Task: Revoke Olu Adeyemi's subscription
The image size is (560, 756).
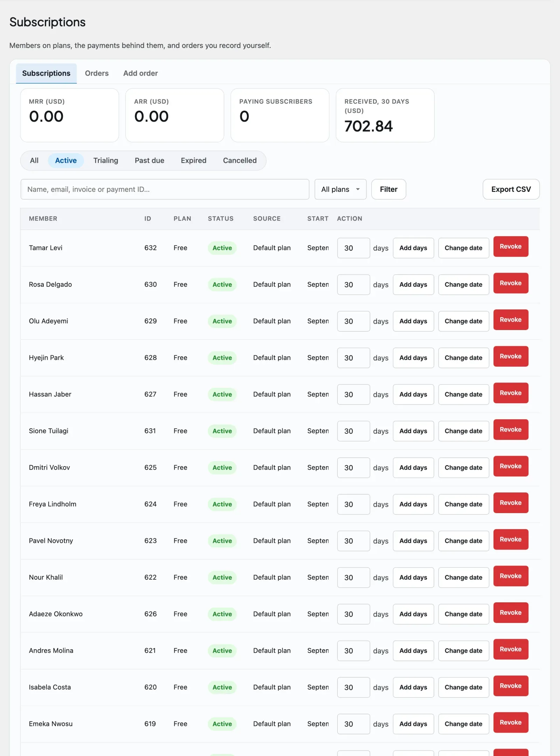Action: pyautogui.click(x=511, y=320)
